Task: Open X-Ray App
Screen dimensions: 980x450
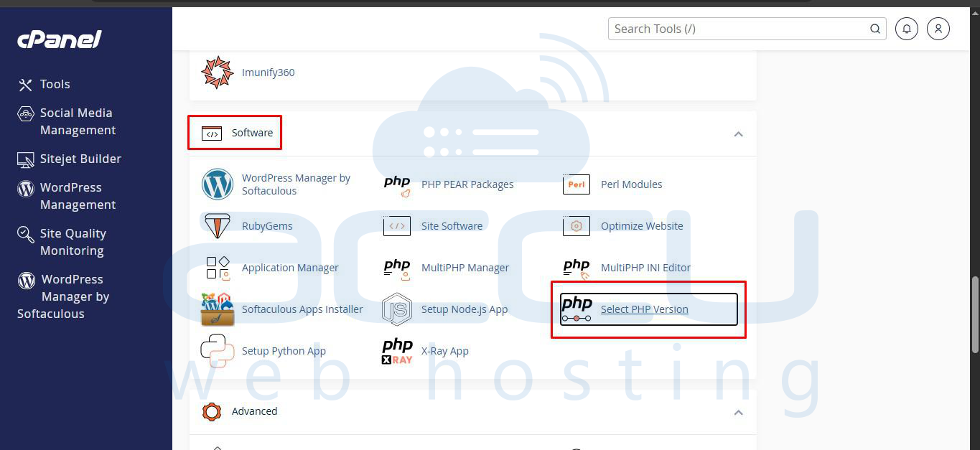Action: [x=444, y=351]
